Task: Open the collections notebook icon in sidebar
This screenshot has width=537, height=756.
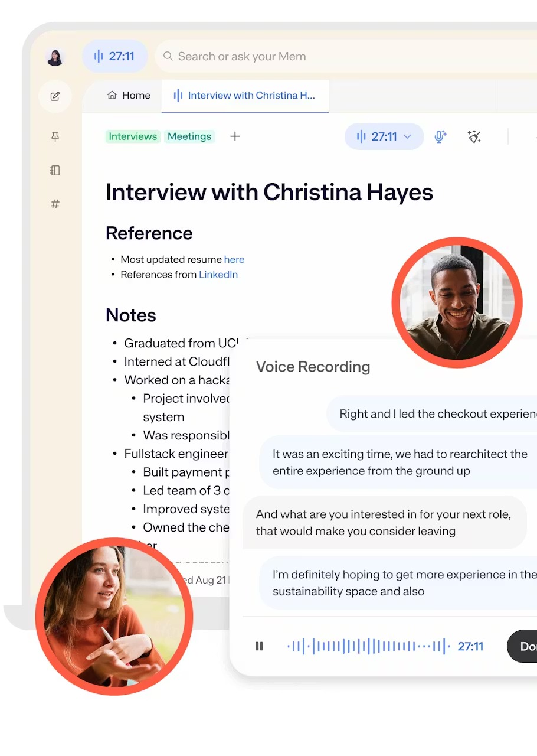Action: [55, 171]
